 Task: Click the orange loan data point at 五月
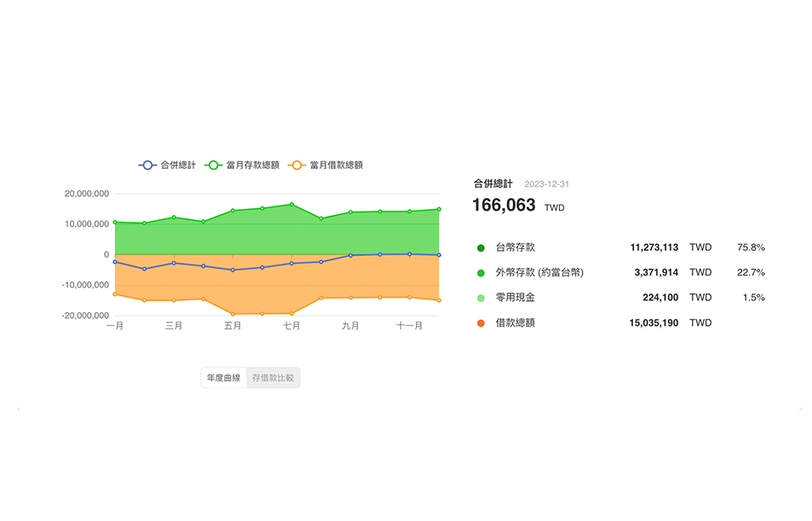(x=233, y=314)
